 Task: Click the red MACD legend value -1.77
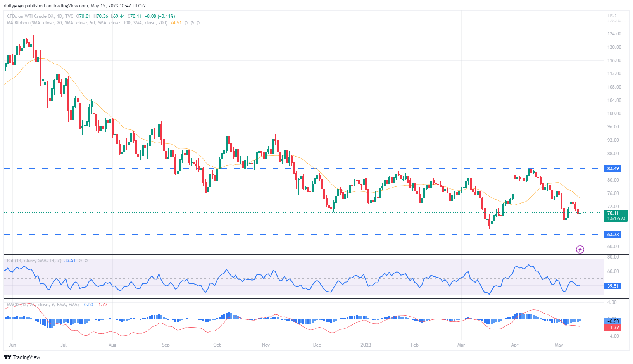coord(102,305)
